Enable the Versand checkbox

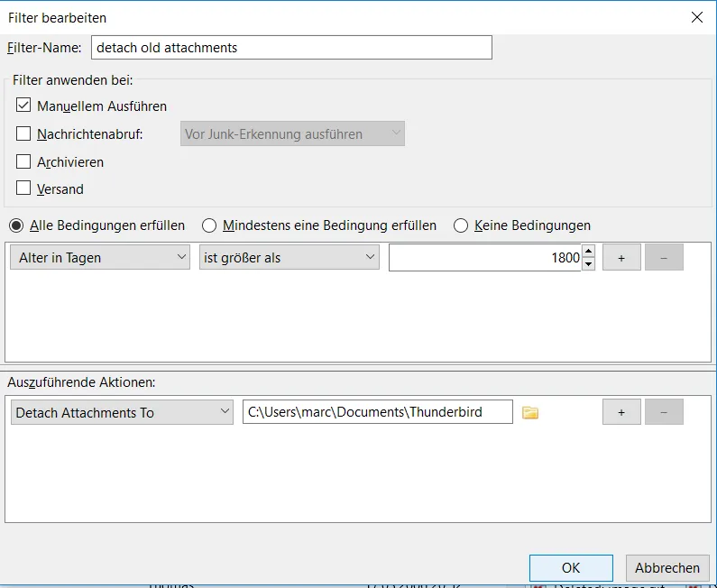[x=23, y=188]
